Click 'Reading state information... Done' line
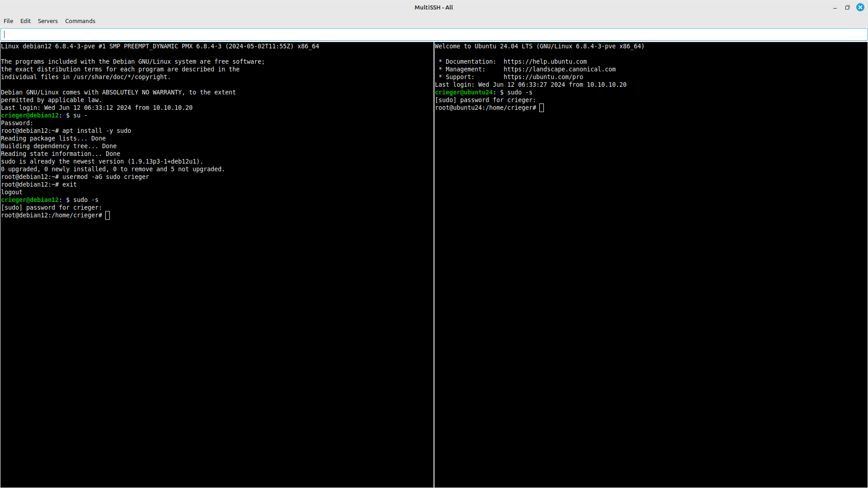Image resolution: width=868 pixels, height=488 pixels. [x=61, y=154]
